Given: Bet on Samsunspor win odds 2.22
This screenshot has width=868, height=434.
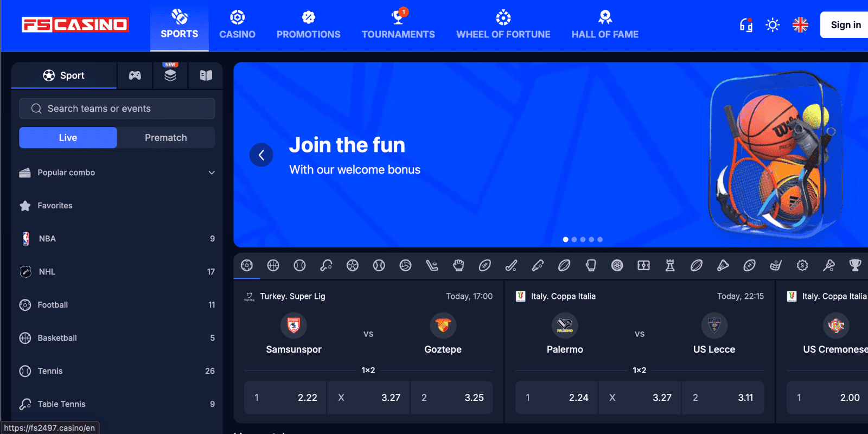Looking at the screenshot, I should pos(285,398).
